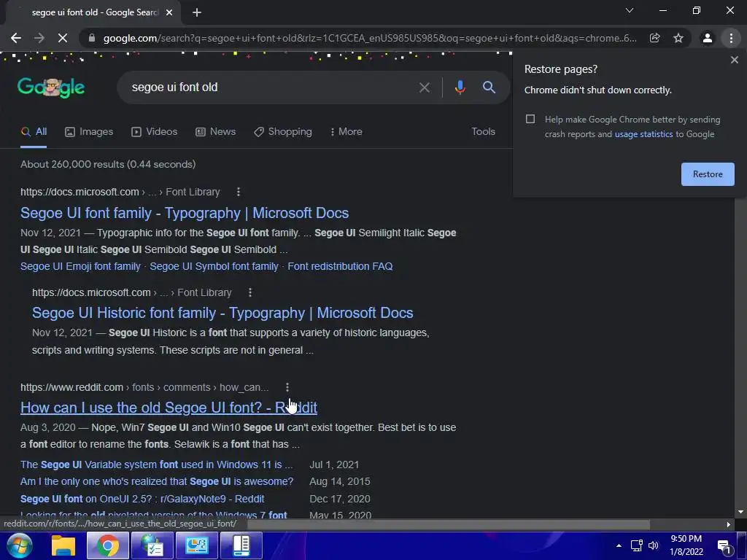
Task: Open the usage statistics link
Action: click(x=643, y=134)
